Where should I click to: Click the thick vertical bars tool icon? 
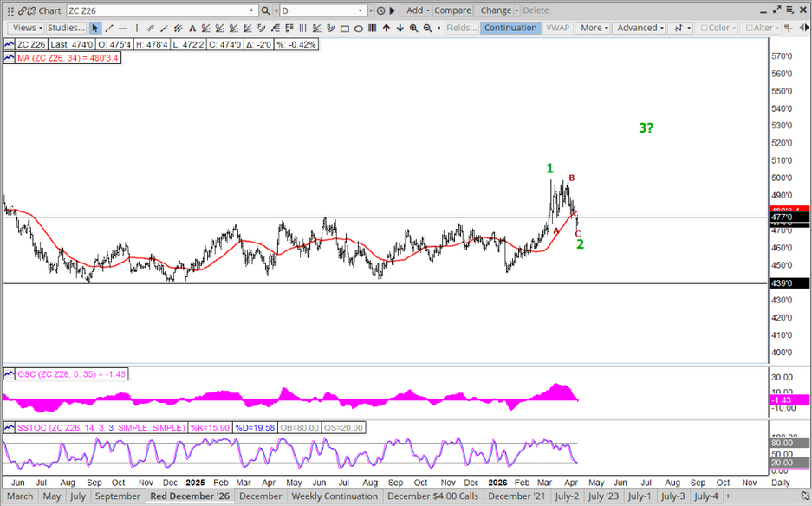pos(373,28)
